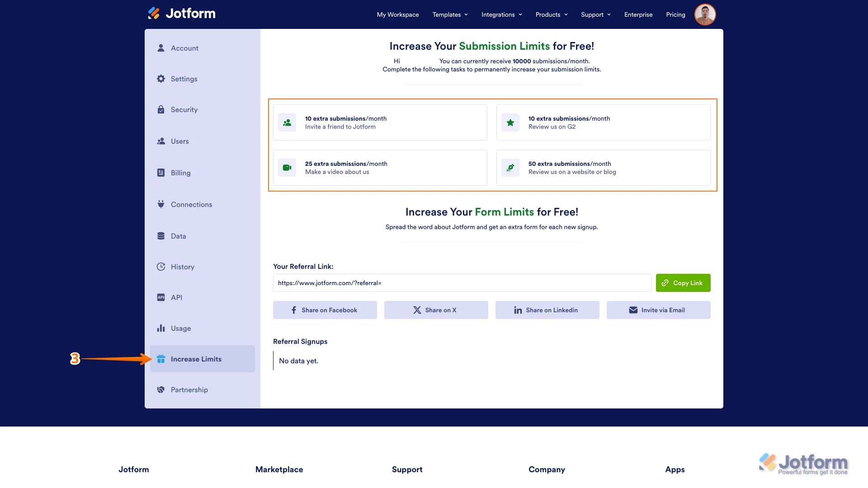The width and height of the screenshot is (868, 488).
Task: Click the History clock icon
Action: [161, 267]
